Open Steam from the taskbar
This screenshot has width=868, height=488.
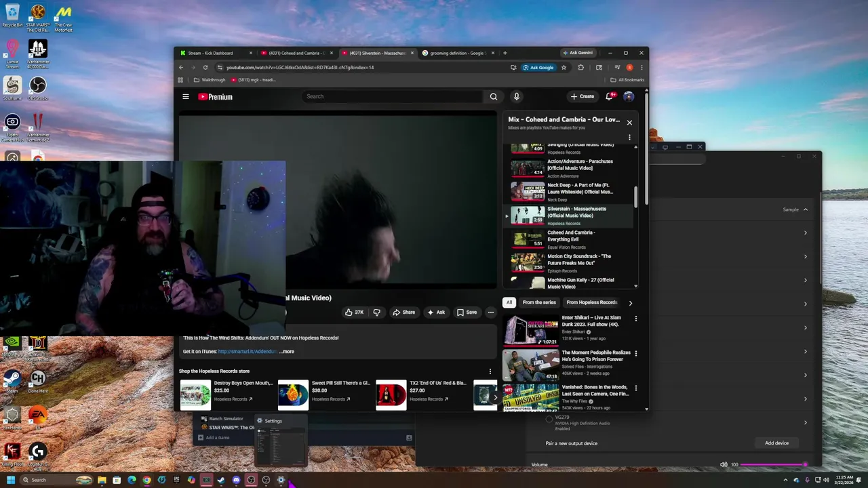tap(221, 480)
